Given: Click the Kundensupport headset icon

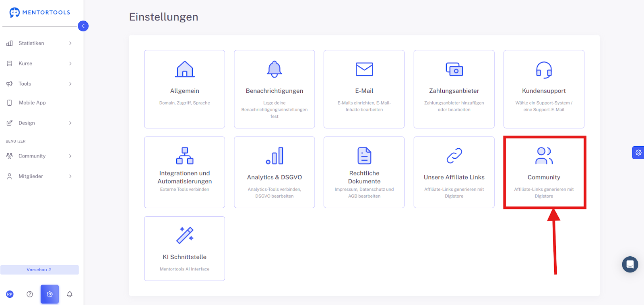Looking at the screenshot, I should [544, 70].
